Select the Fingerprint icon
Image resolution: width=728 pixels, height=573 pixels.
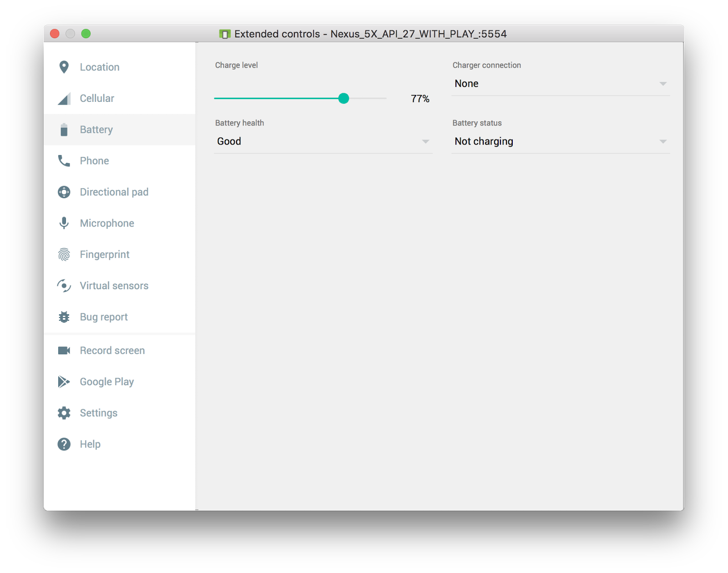tap(64, 255)
